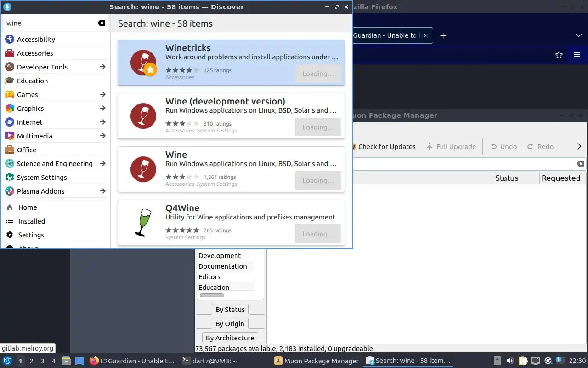The width and height of the screenshot is (588, 368).
Task: List all Firefox tabs dropdown
Action: (579, 35)
